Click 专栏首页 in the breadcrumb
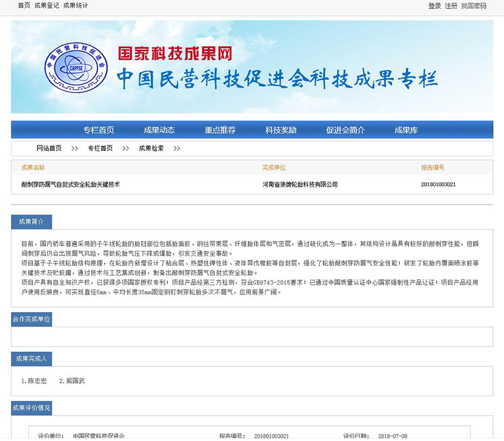Viewport: 504px width, 441px height. (100, 148)
